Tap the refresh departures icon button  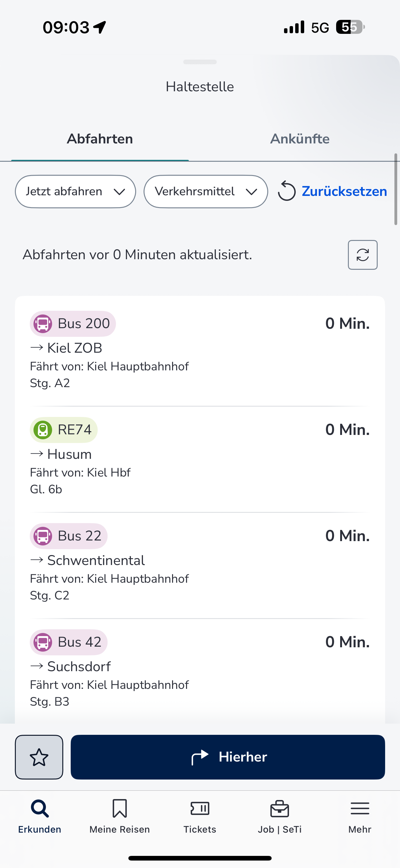362,255
